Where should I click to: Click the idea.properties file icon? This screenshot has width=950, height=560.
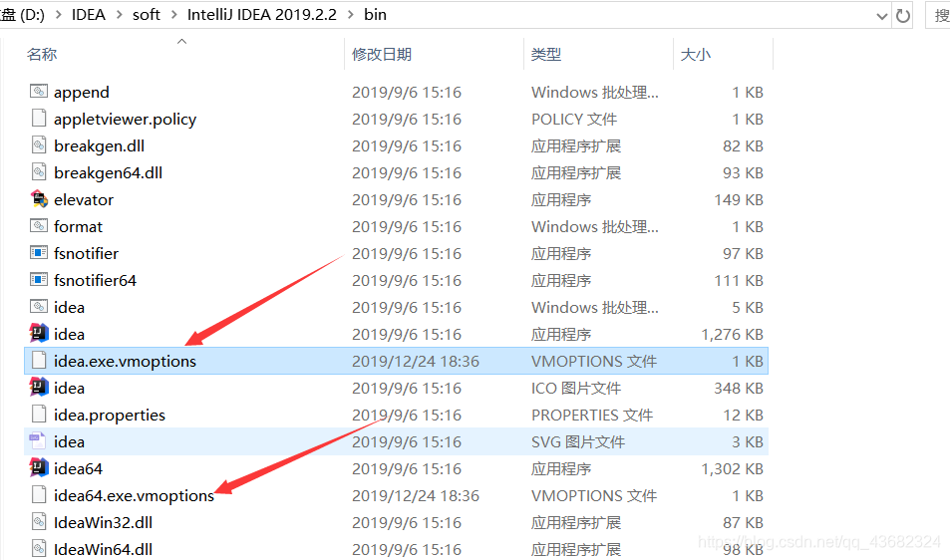(x=39, y=415)
